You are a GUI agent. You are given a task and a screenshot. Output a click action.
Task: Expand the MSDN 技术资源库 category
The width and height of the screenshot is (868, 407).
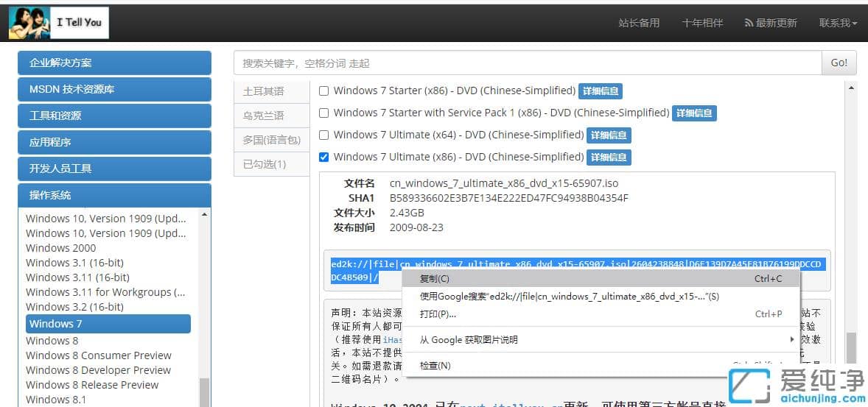[115, 90]
